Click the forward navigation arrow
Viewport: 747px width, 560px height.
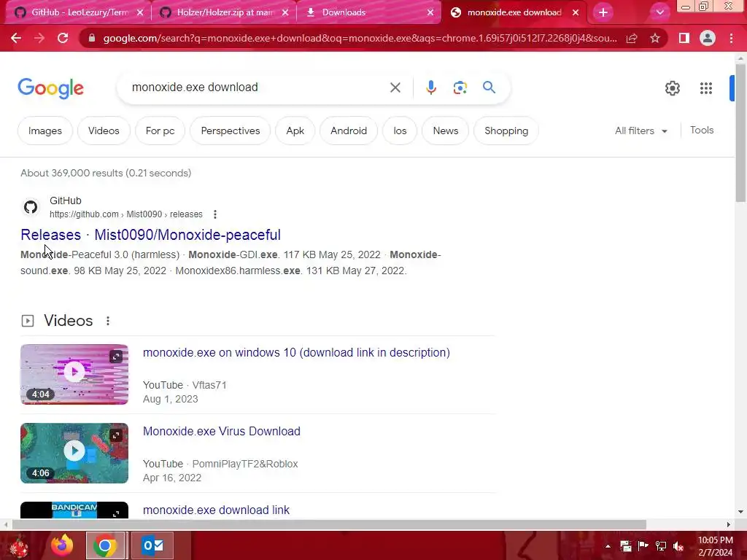(39, 38)
